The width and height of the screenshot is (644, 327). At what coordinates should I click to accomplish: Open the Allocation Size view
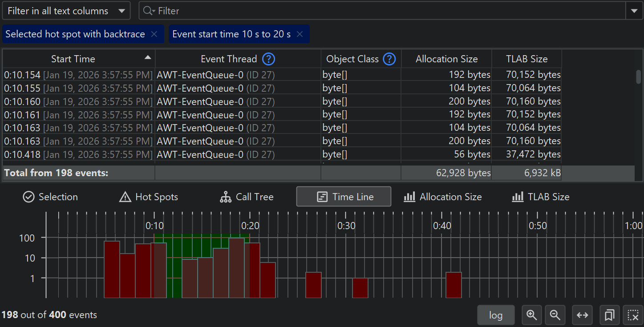(x=442, y=197)
